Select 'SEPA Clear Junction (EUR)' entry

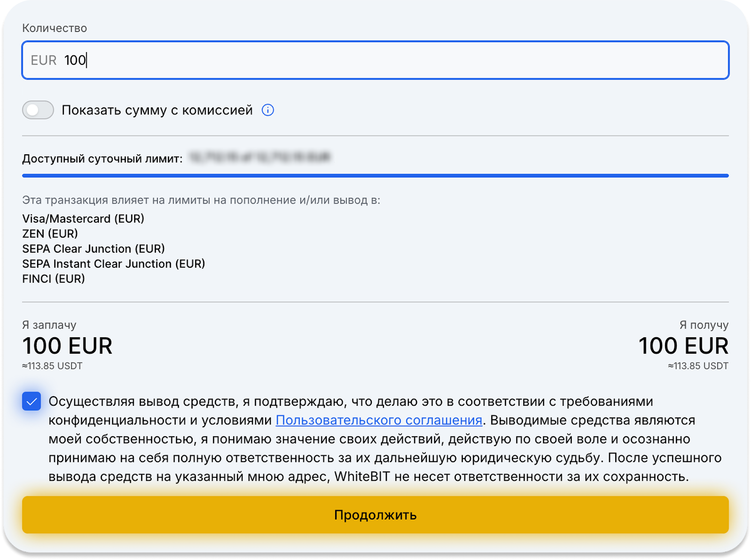pyautogui.click(x=93, y=249)
